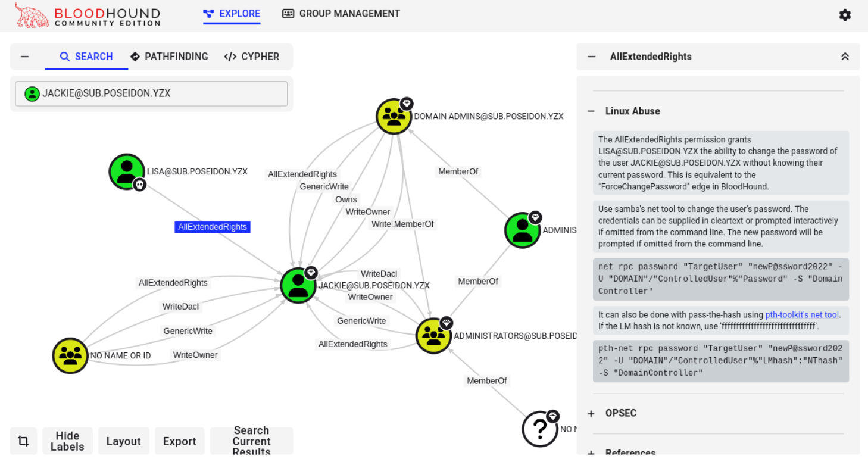
Task: Click the LISA user node icon
Action: click(x=127, y=171)
